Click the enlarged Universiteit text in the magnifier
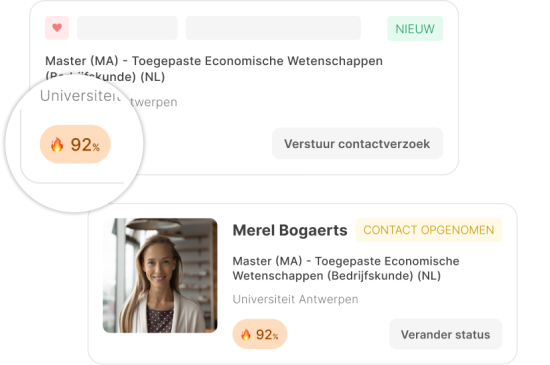This screenshot has height=365, width=550. pyautogui.click(x=81, y=96)
